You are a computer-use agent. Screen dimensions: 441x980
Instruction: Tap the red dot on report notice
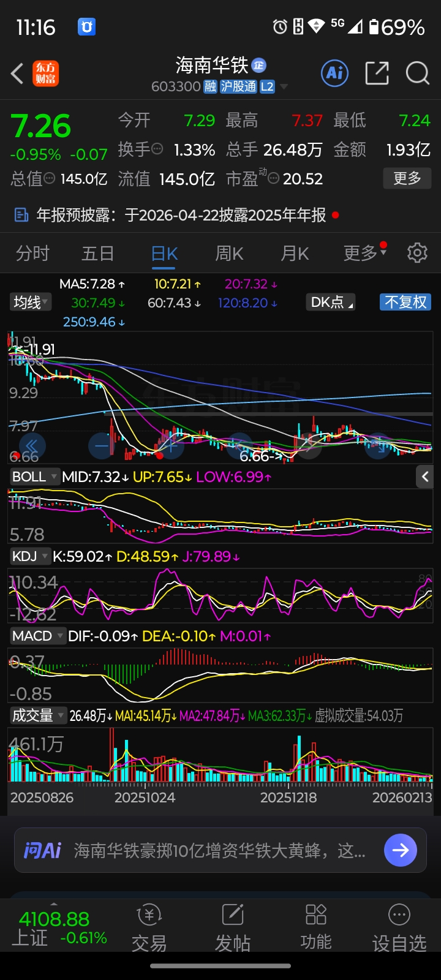(x=335, y=215)
